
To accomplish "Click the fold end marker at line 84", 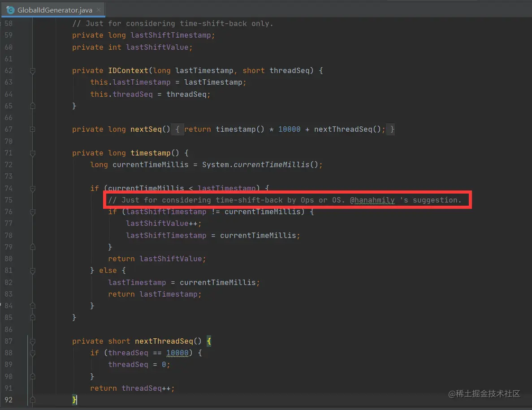I will [33, 306].
